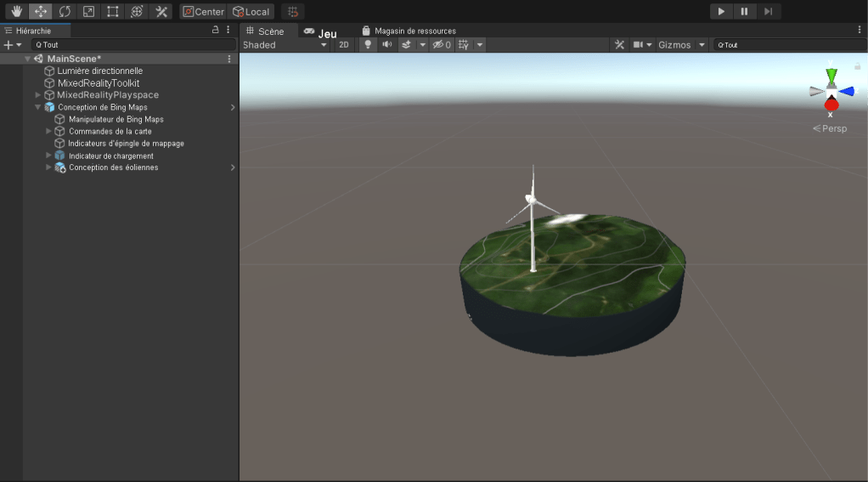Open the Magasin de ressources tab
Viewport: 868px width, 482px height.
[409, 31]
